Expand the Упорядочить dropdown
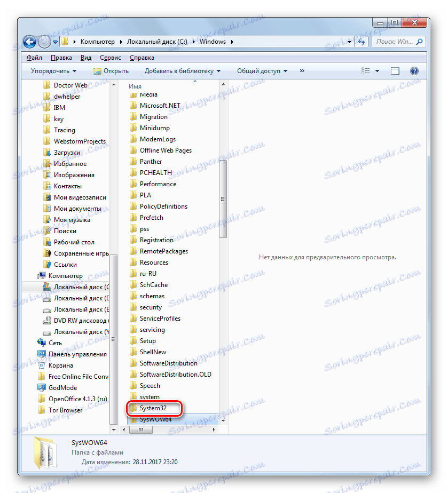This screenshot has height=493, width=448. point(53,71)
